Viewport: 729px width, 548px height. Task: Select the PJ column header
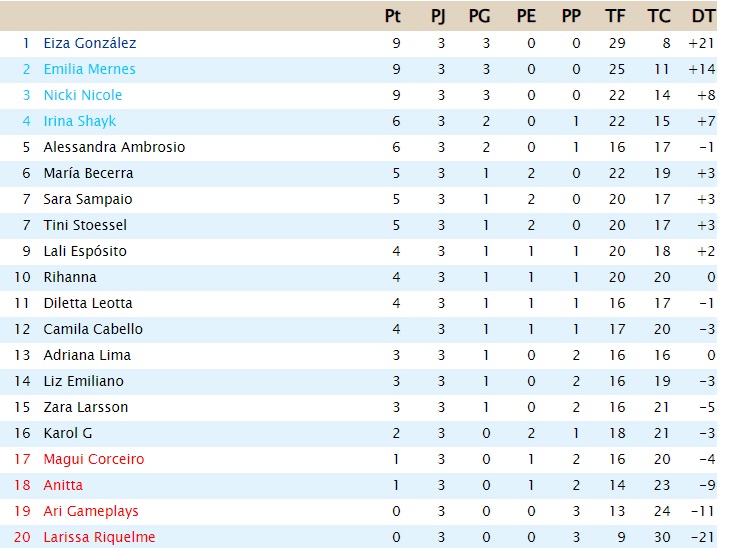point(437,16)
